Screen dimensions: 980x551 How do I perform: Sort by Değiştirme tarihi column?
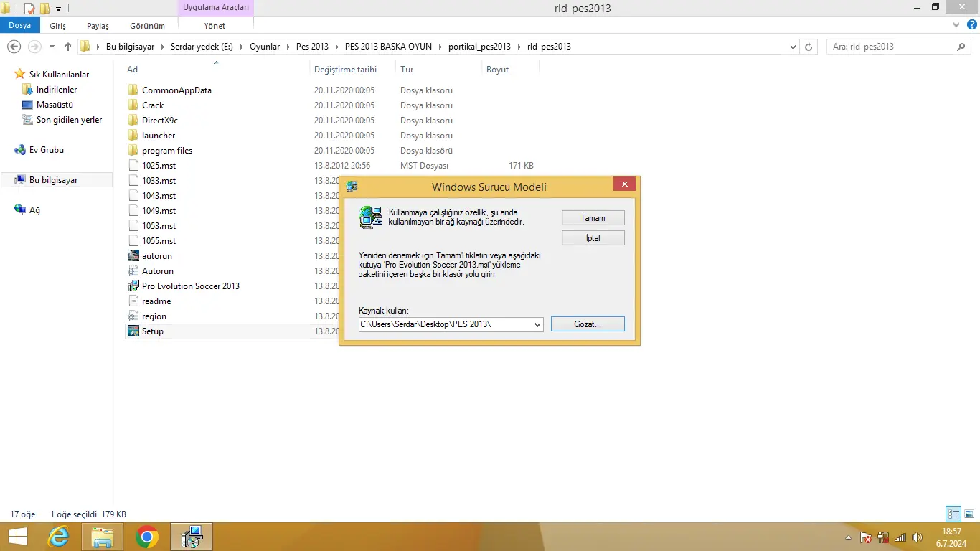(x=345, y=70)
